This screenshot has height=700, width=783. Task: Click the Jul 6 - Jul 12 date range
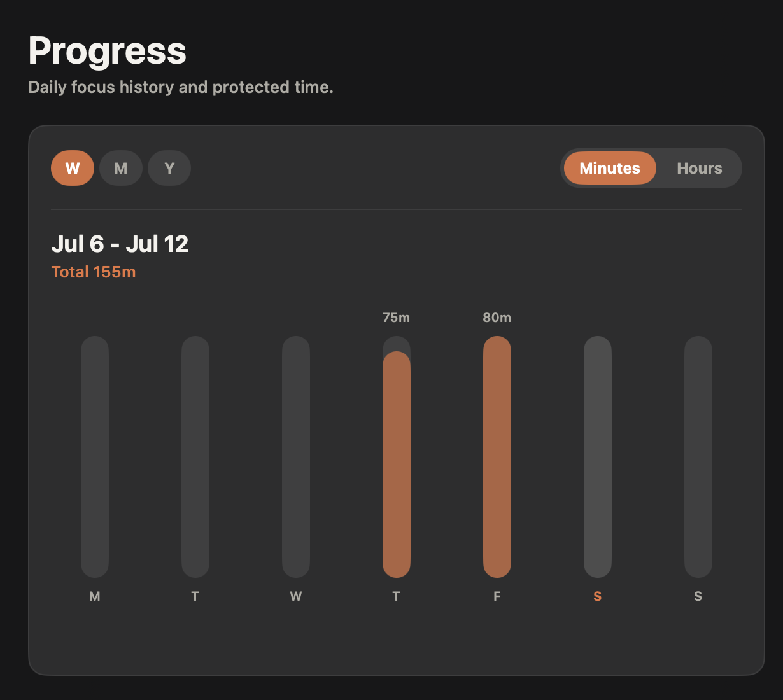tap(120, 244)
